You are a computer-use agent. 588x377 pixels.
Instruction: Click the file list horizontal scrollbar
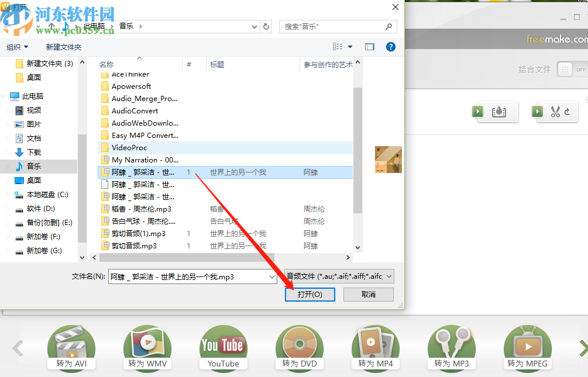[x=187, y=257]
